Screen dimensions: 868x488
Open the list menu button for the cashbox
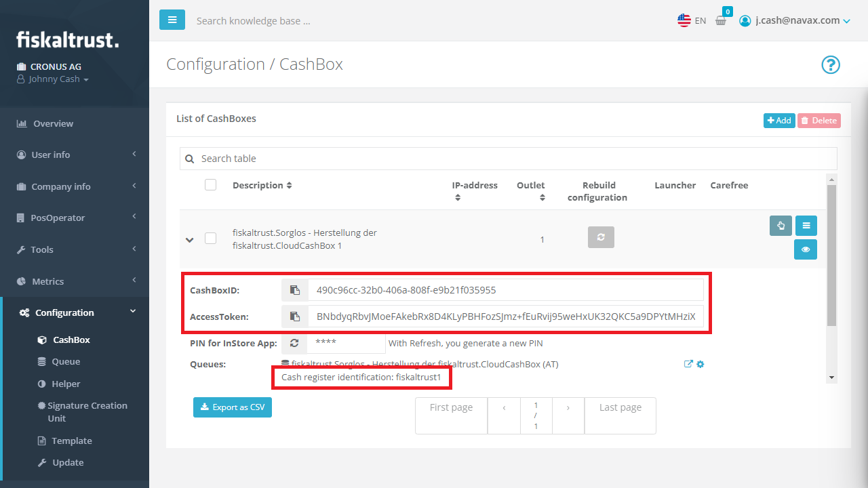pos(806,226)
